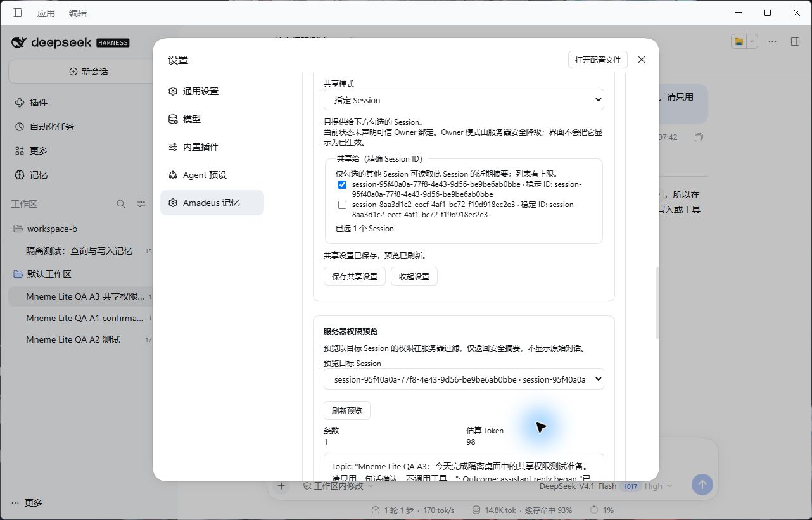
Task: Click 保存共享设置 button
Action: click(x=355, y=276)
